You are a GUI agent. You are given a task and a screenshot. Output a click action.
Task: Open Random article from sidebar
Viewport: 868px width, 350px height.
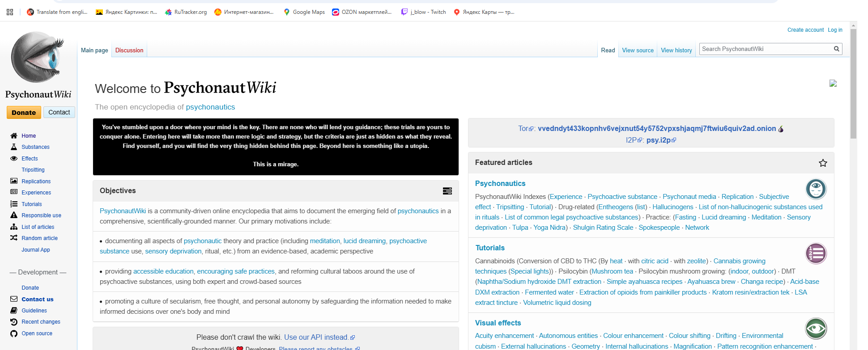[39, 238]
